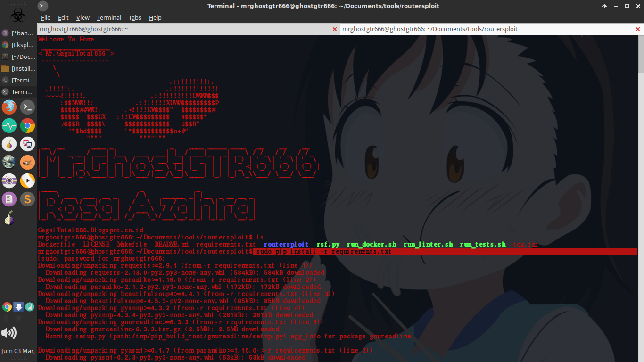Select the active Termi... task list entry
This screenshot has height=362, width=644.
coord(18,92)
